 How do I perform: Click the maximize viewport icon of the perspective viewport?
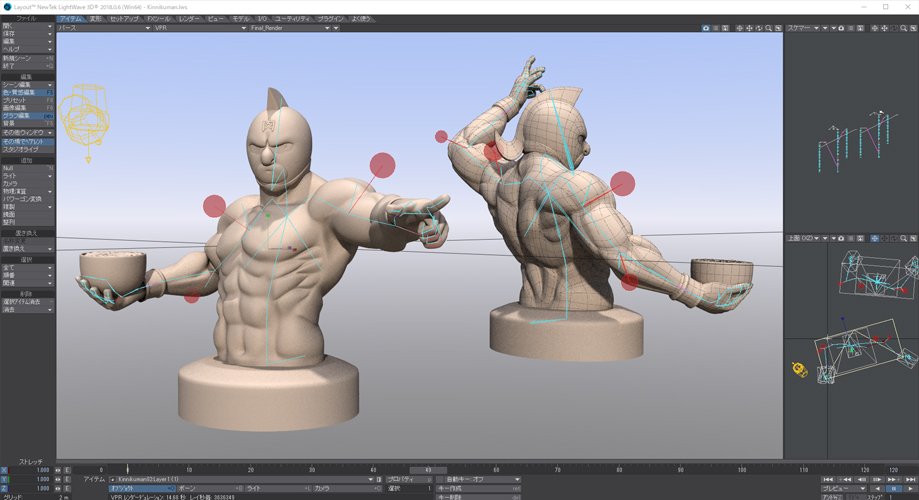coord(778,28)
